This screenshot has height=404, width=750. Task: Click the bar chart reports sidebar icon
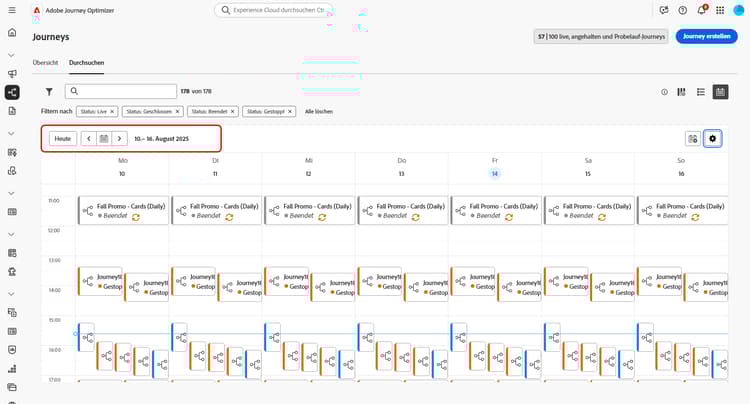click(x=12, y=369)
